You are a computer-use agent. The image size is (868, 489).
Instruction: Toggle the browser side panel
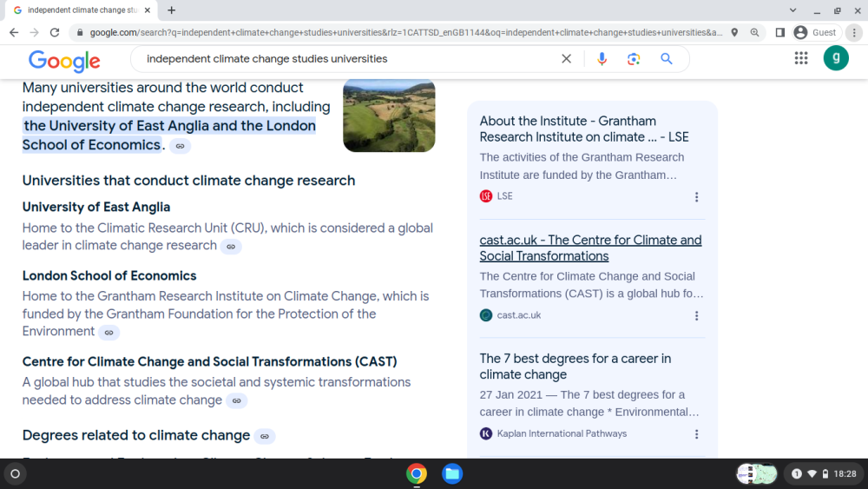tap(780, 33)
